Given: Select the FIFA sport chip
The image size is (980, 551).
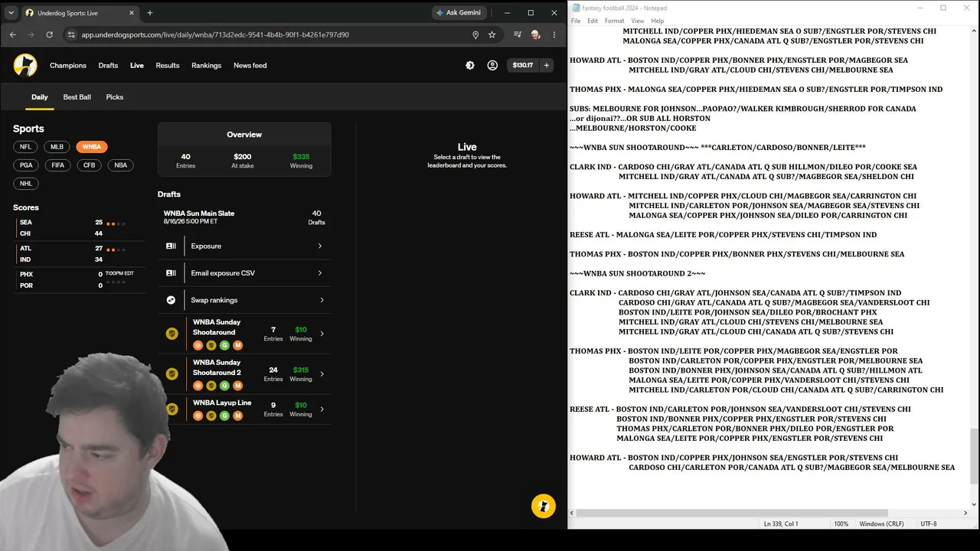Looking at the screenshot, I should pos(58,165).
